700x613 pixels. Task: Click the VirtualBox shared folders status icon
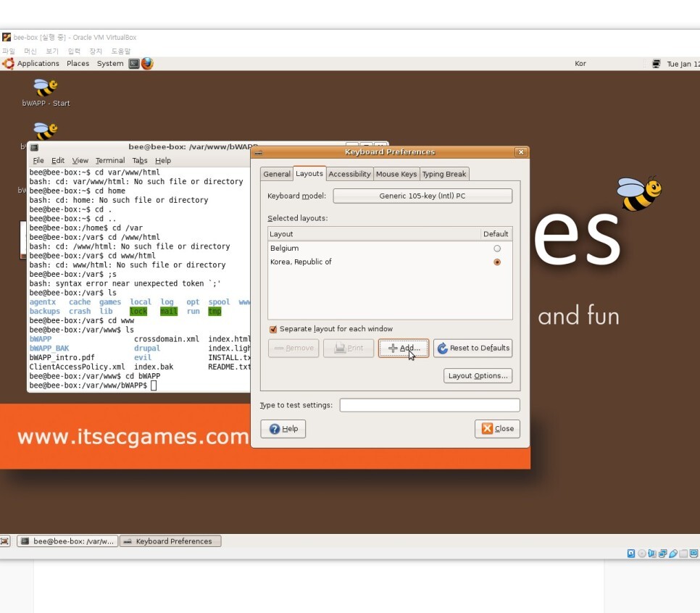(x=683, y=554)
